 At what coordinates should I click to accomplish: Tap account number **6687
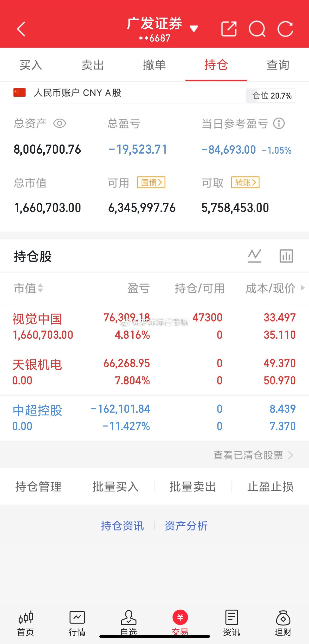155,38
